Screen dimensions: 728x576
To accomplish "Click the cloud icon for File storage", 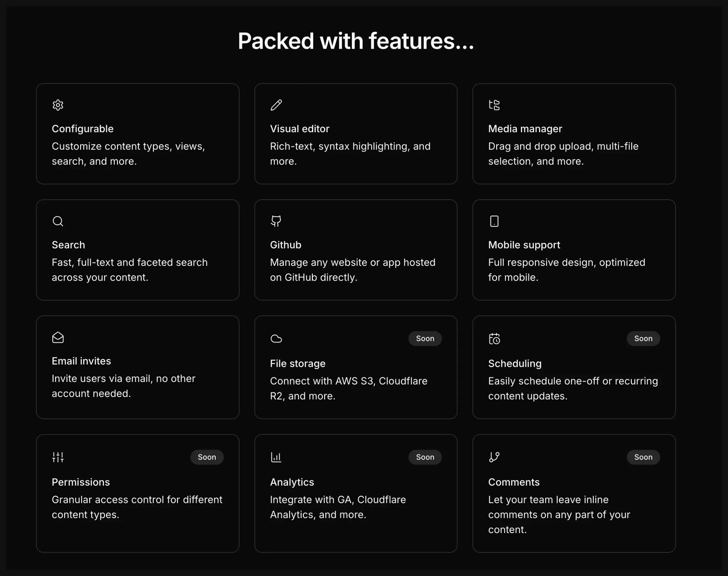I will point(276,339).
